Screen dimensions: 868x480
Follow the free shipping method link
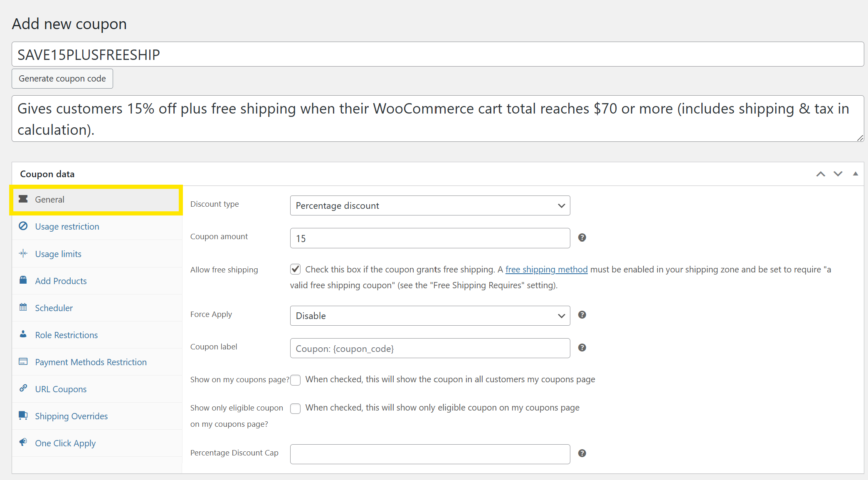click(546, 270)
